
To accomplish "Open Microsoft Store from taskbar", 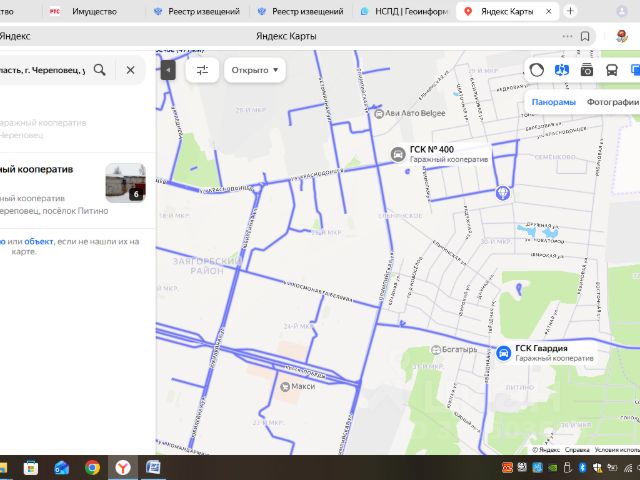I will (31, 468).
